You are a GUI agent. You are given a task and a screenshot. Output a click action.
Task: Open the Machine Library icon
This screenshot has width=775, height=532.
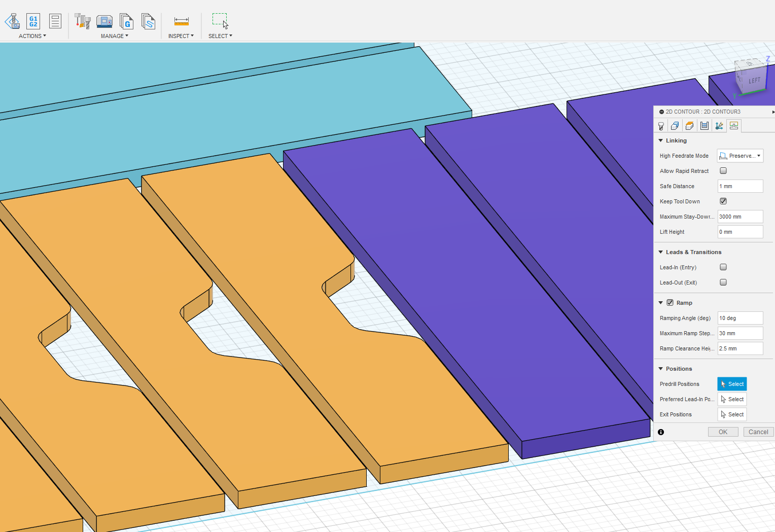[x=104, y=21]
